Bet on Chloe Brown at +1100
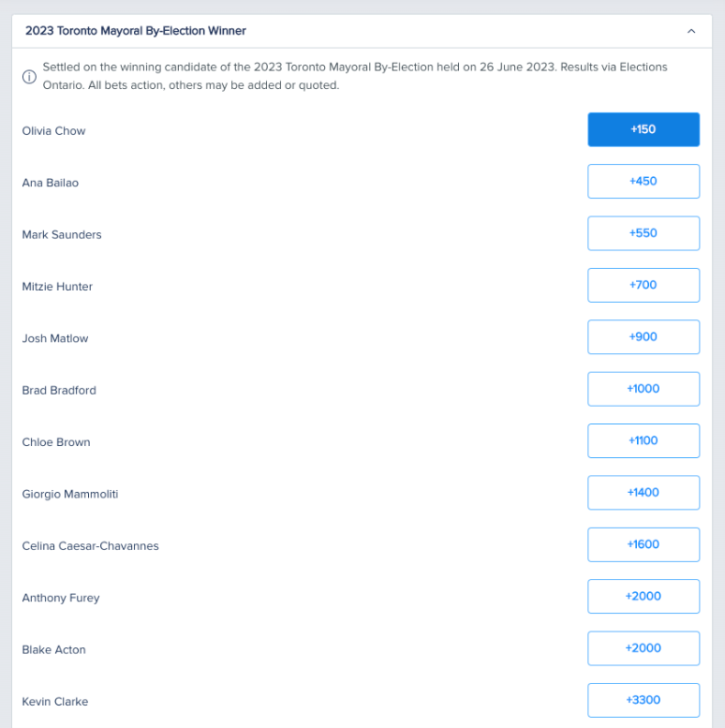This screenshot has width=725, height=728. pos(644,440)
